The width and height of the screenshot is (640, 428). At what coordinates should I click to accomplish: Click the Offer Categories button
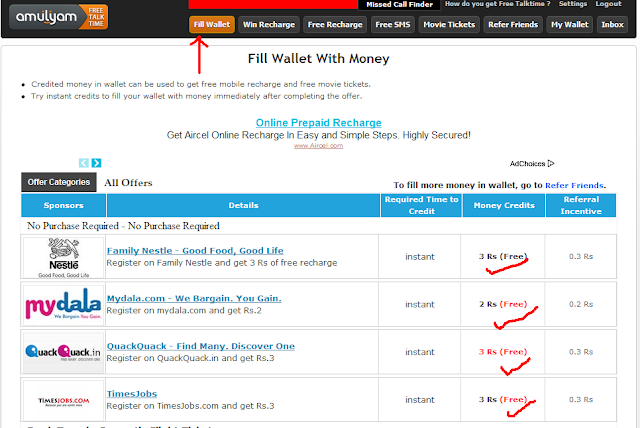59,182
